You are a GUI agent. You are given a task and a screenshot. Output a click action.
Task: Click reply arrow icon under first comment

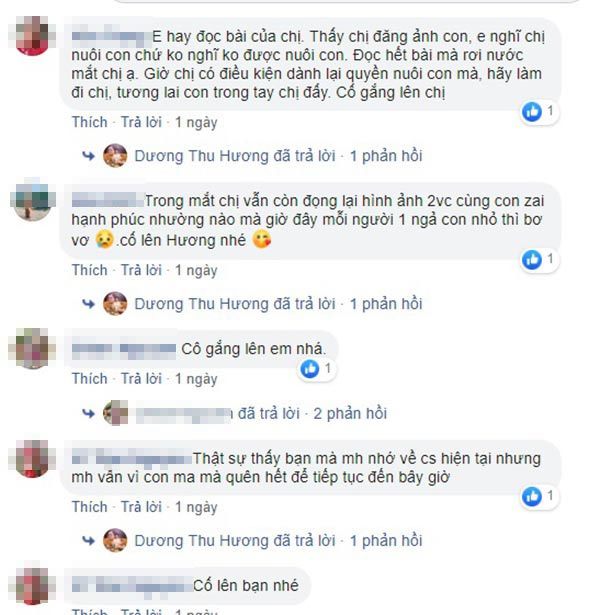pos(88,156)
